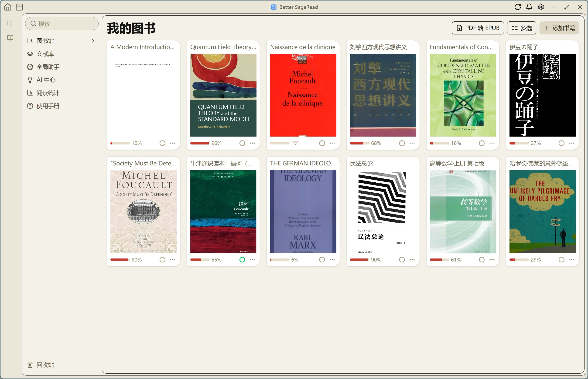Click the 阅读统计 bar chart icon
The image size is (588, 379).
point(30,93)
